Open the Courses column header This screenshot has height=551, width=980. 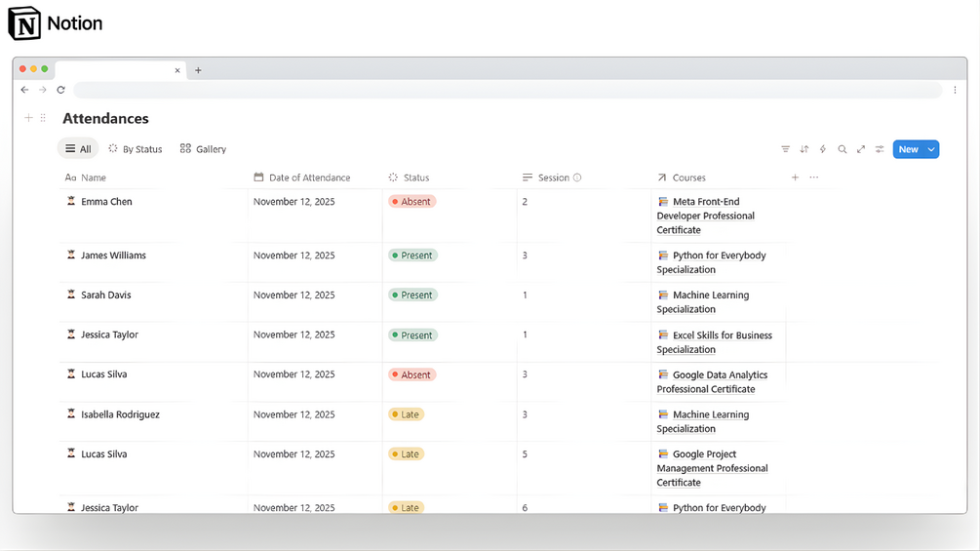(682, 177)
